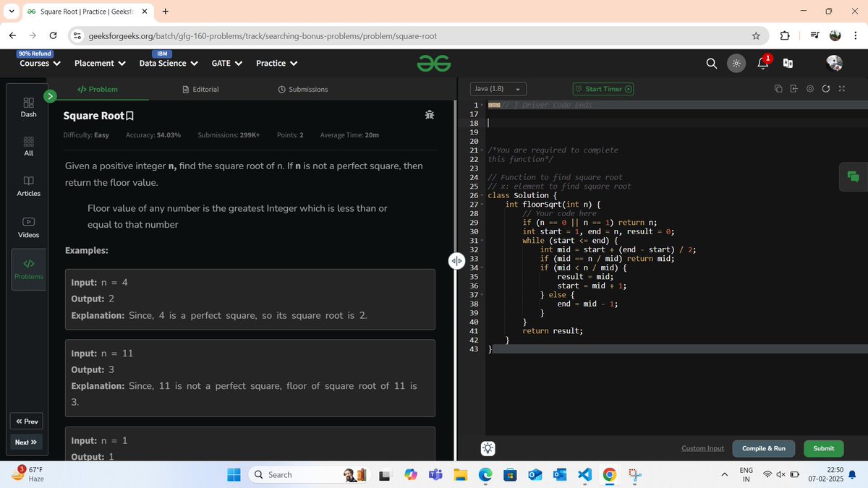Viewport: 868px width, 488px height.
Task: Open the Custom Input link
Action: [x=702, y=448]
